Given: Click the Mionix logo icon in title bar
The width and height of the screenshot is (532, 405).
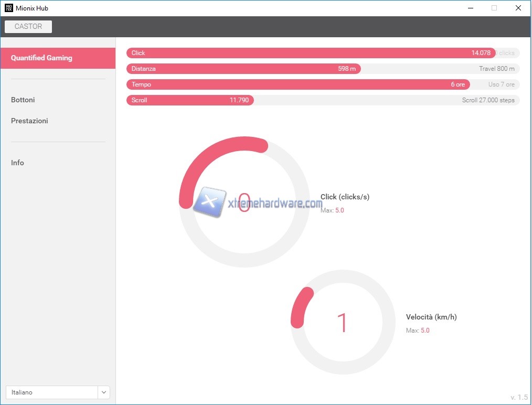Looking at the screenshot, I should point(8,8).
